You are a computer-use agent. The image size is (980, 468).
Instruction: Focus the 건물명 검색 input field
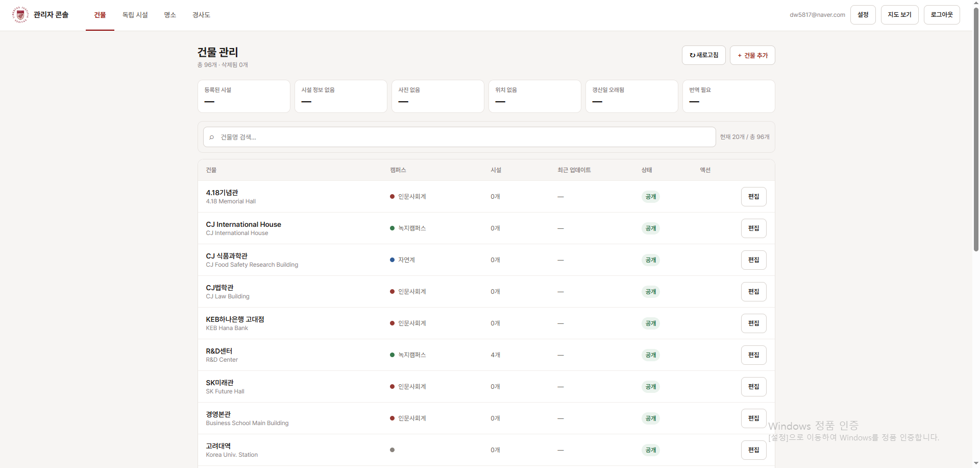[x=459, y=137]
